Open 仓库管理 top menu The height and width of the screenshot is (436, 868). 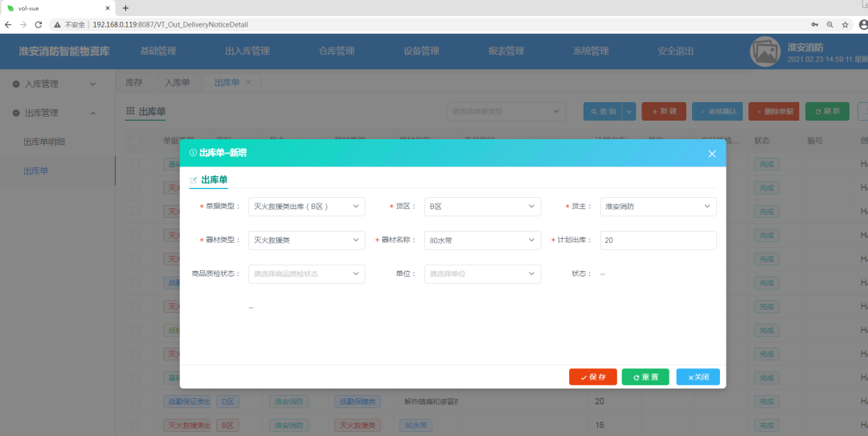coord(337,51)
